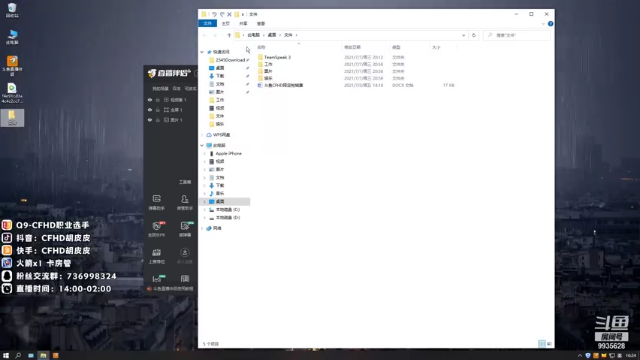The width and height of the screenshot is (640, 360).
Task: Click the Explorer search box
Action: (x=517, y=36)
